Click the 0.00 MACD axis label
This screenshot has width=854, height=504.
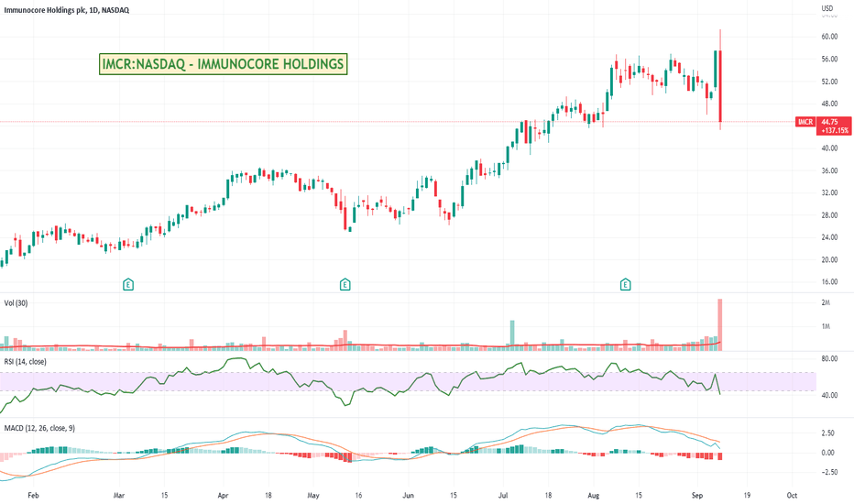click(x=827, y=453)
